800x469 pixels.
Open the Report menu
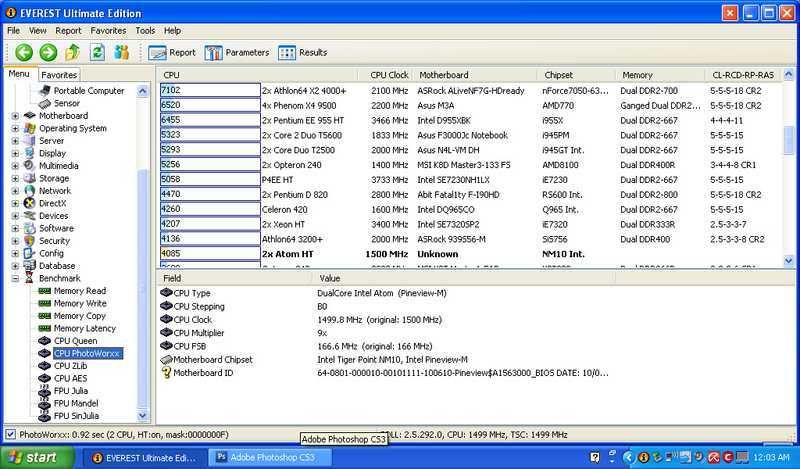coord(68,31)
